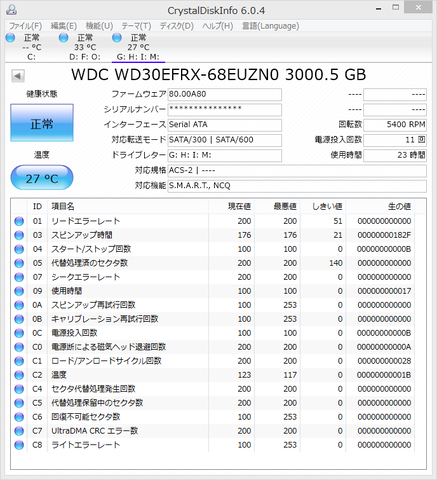This screenshot has height=480, width=437.
Task: Click status icon of row C4 セクタ代替処理発生回数
Action: [x=19, y=389]
